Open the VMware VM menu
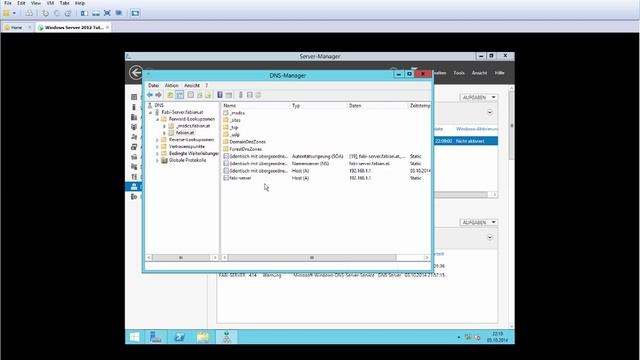Viewport: 640px width, 360px height. tap(50, 3)
